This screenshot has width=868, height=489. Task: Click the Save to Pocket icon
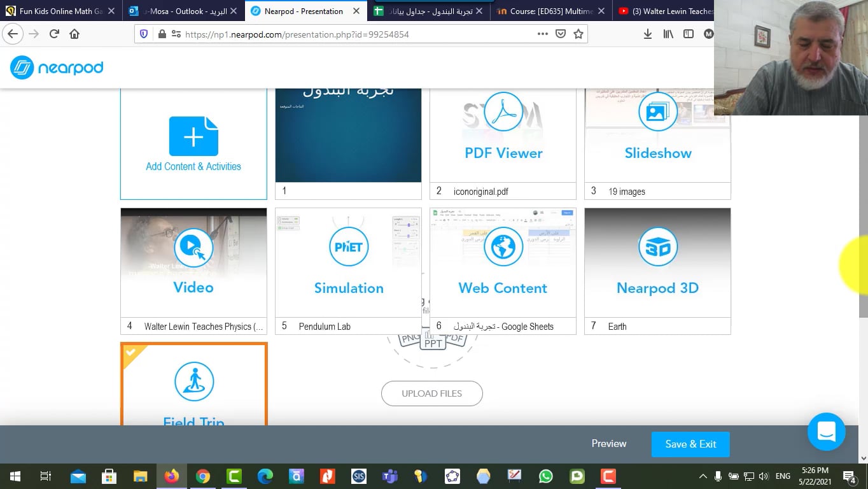click(x=560, y=34)
